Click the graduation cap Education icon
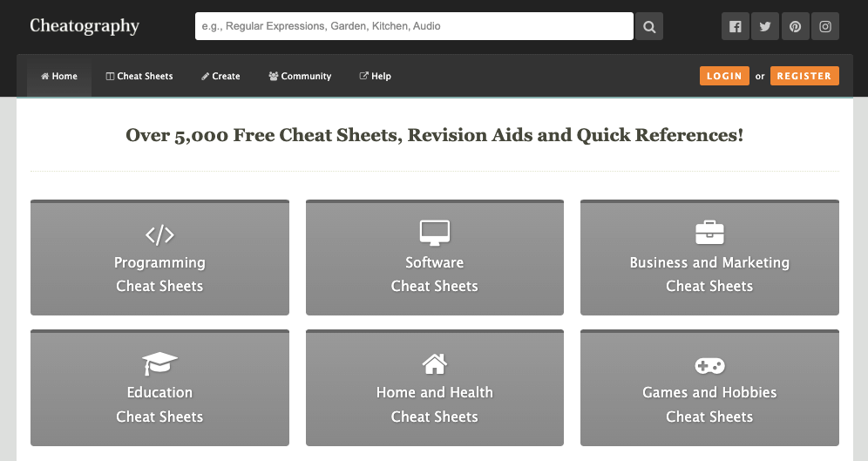 click(x=159, y=363)
